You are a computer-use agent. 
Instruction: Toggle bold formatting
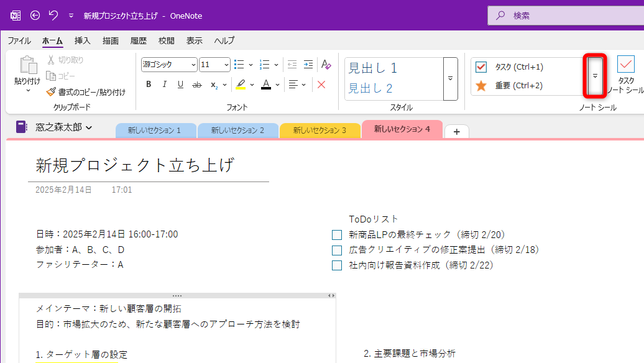[148, 85]
